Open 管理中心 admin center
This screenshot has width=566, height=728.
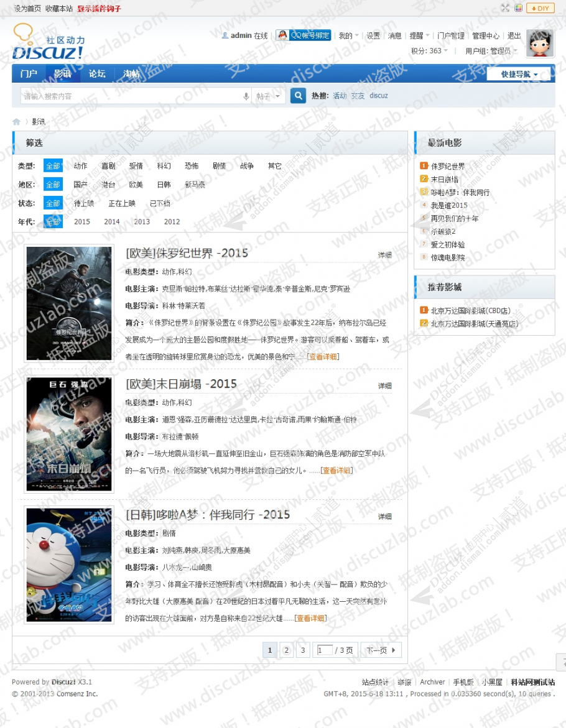click(486, 36)
